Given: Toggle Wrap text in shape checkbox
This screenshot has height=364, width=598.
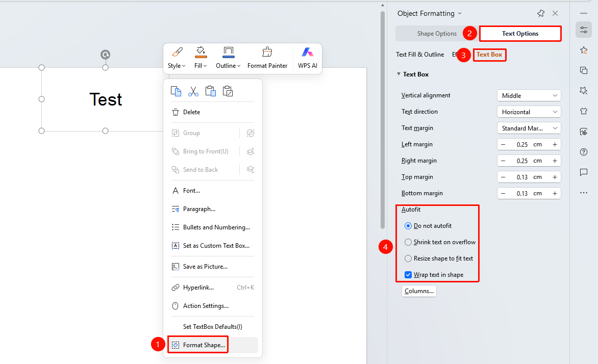Looking at the screenshot, I should tap(408, 275).
